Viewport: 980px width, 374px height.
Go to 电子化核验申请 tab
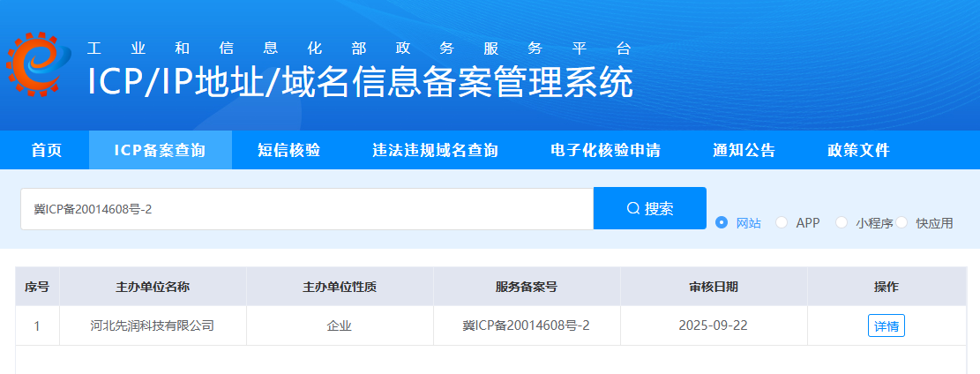pos(606,150)
